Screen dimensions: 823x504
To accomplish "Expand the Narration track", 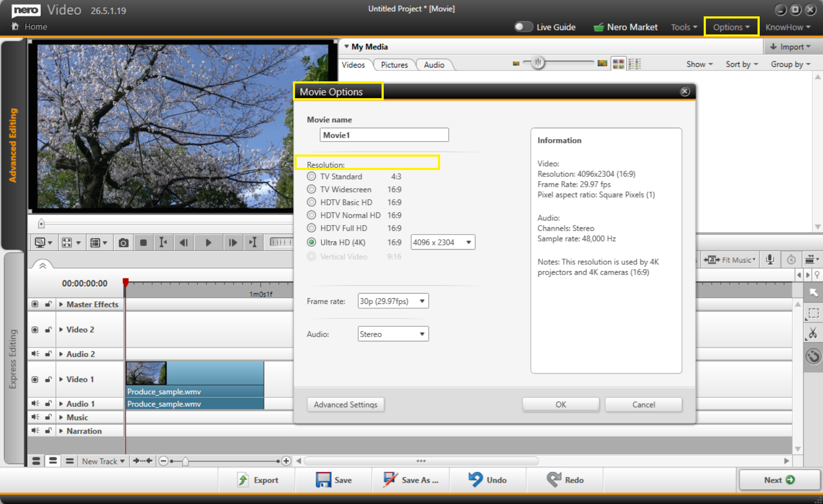I will coord(61,431).
